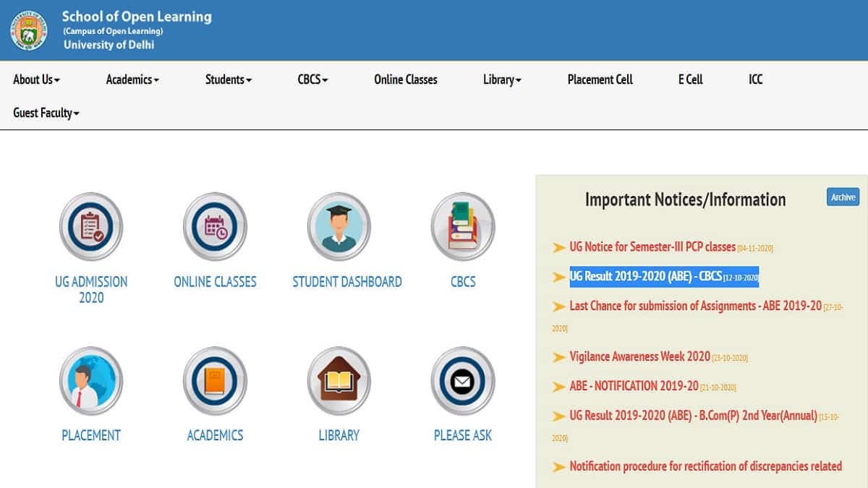Screen dimensions: 868x488
Task: Open the CBCS books icon
Action: pos(463,226)
